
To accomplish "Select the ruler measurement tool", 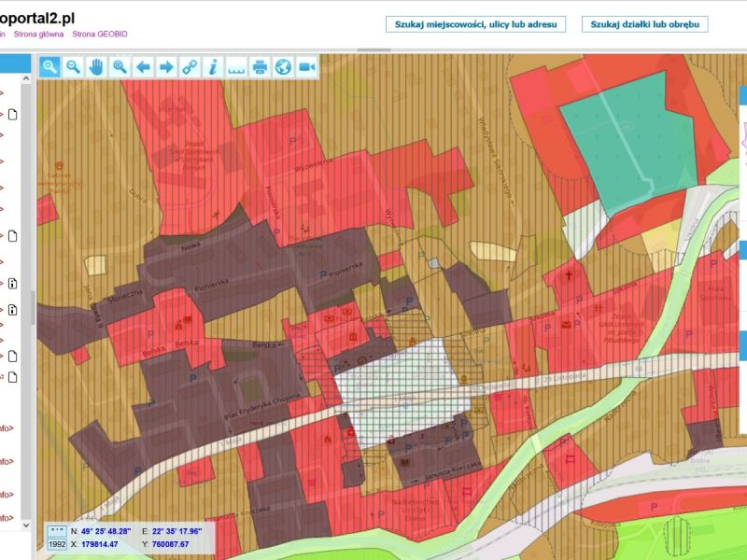I will pos(236,66).
